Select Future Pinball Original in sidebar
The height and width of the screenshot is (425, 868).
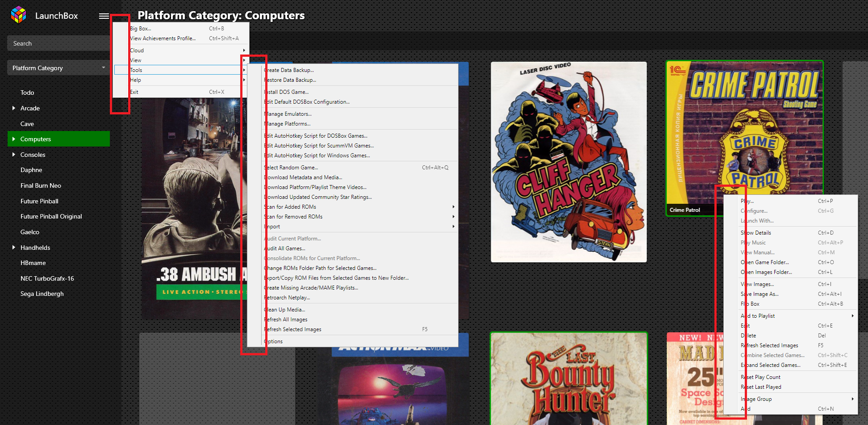[51, 216]
